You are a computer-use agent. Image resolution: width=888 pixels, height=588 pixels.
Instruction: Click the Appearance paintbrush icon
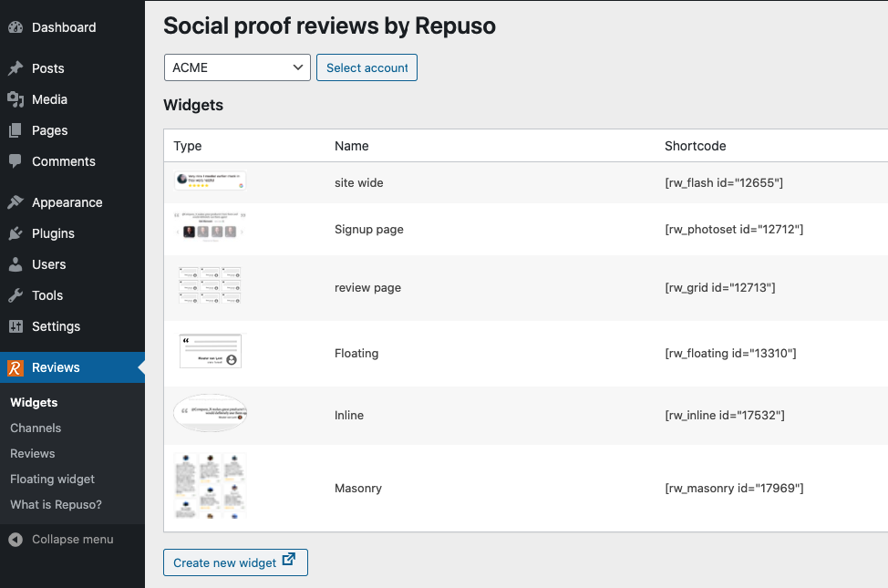(15, 202)
